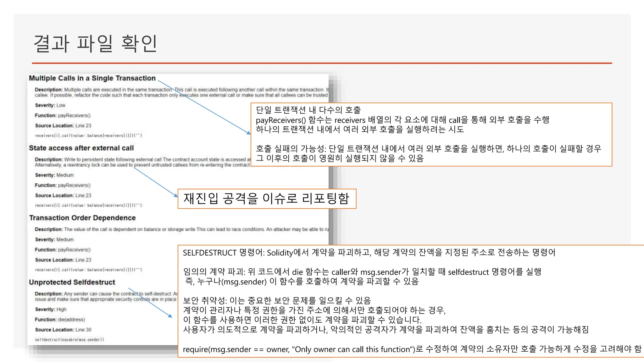Click the 'Multiple Calls in a Single Transaction' heading
The width and height of the screenshot is (644, 362).
click(x=92, y=78)
